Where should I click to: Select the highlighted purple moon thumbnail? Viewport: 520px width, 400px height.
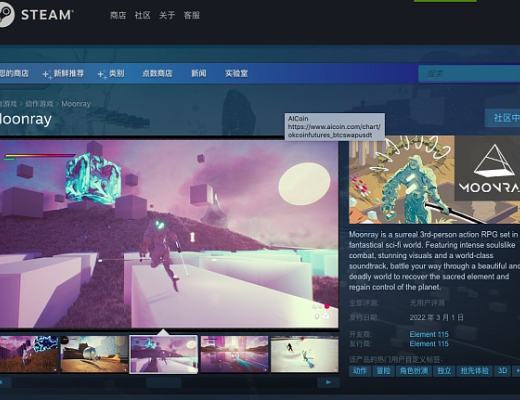point(163,354)
